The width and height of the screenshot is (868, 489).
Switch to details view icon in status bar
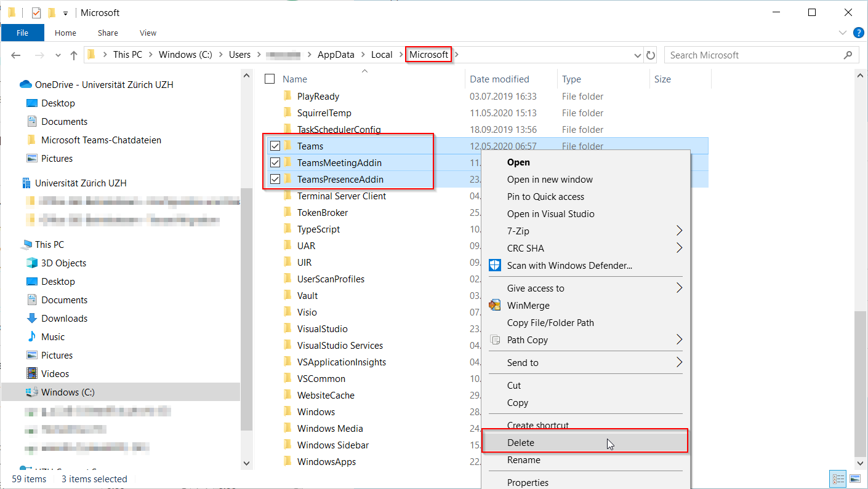(x=838, y=479)
